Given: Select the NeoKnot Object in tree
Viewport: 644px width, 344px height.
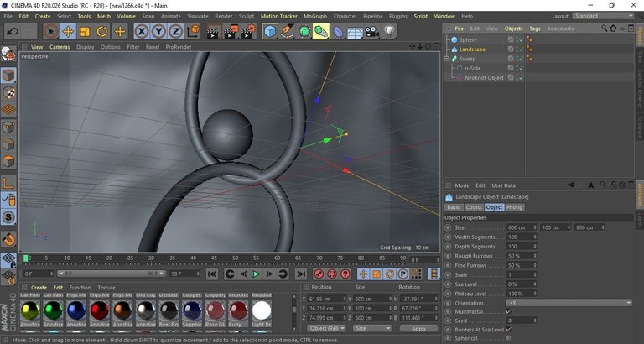Looking at the screenshot, I should (484, 78).
